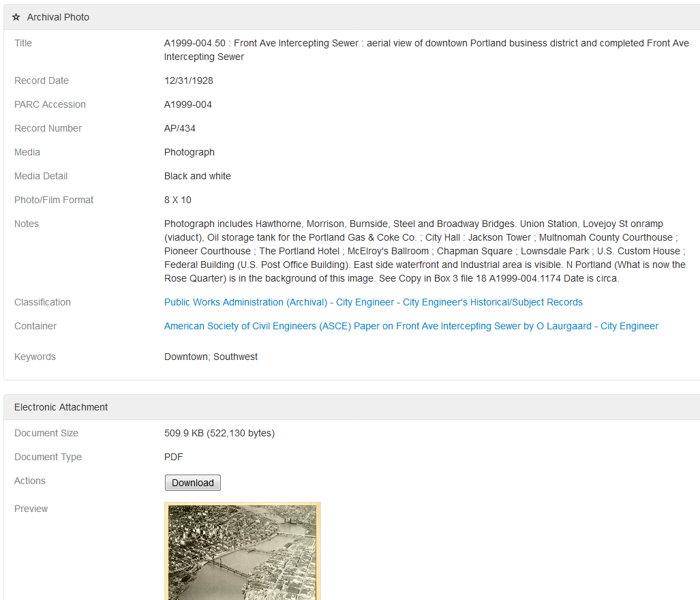This screenshot has height=600, width=700.
Task: Select the record number AP/434
Action: [x=180, y=129]
